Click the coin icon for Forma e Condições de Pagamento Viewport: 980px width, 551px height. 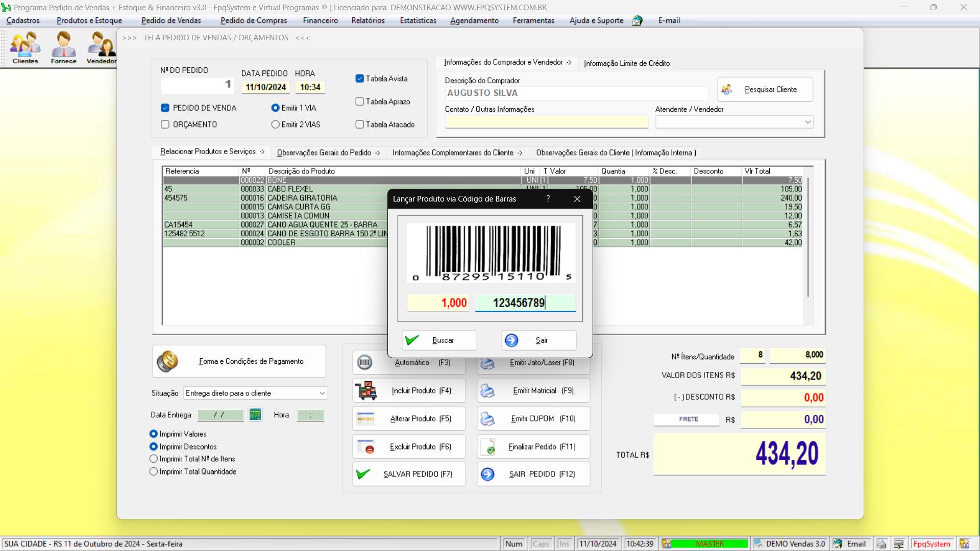click(167, 361)
